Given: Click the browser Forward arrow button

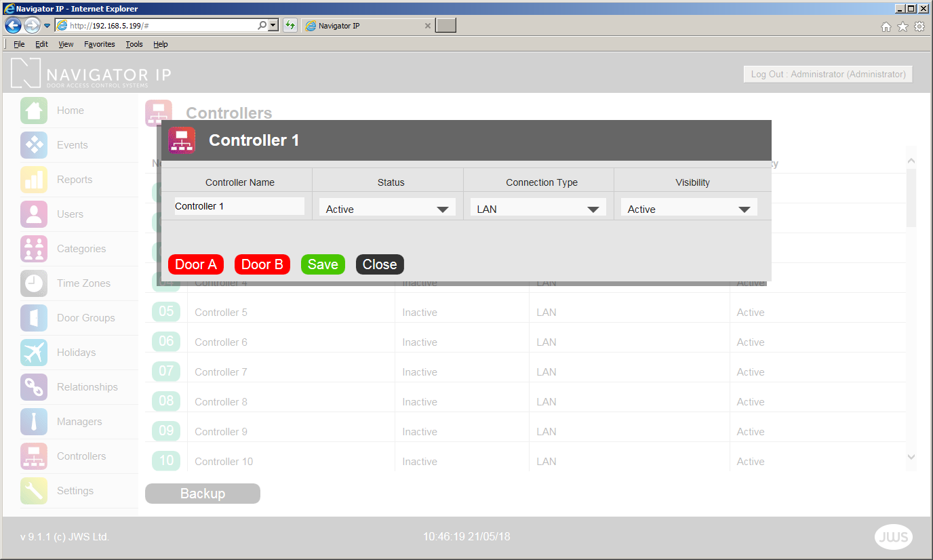Looking at the screenshot, I should [32, 26].
